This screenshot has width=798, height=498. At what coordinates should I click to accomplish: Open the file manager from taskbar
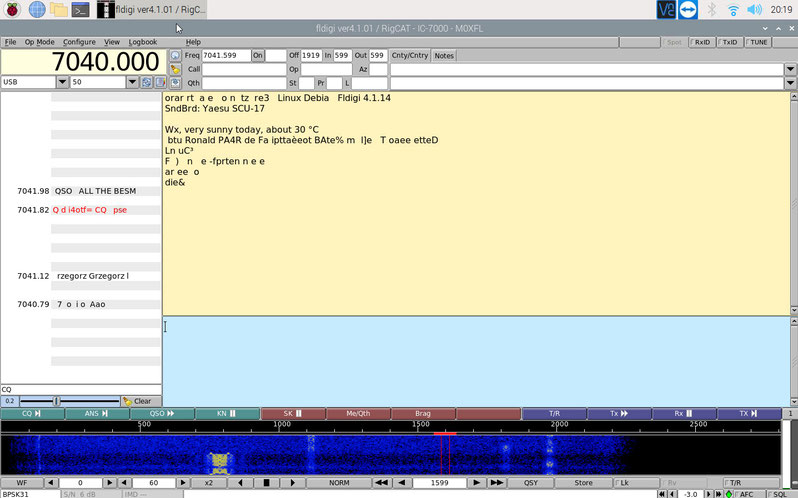(x=59, y=9)
